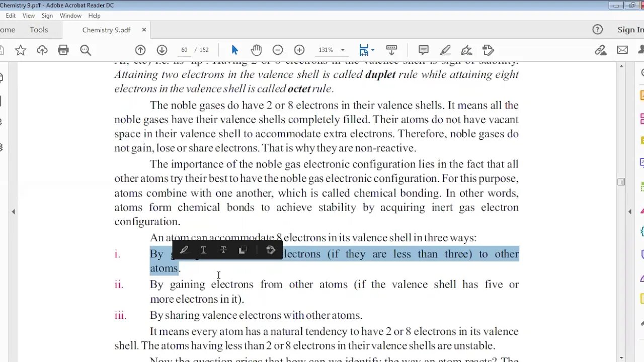644x362 pixels.
Task: Send file by email envelope icon
Action: click(x=622, y=50)
